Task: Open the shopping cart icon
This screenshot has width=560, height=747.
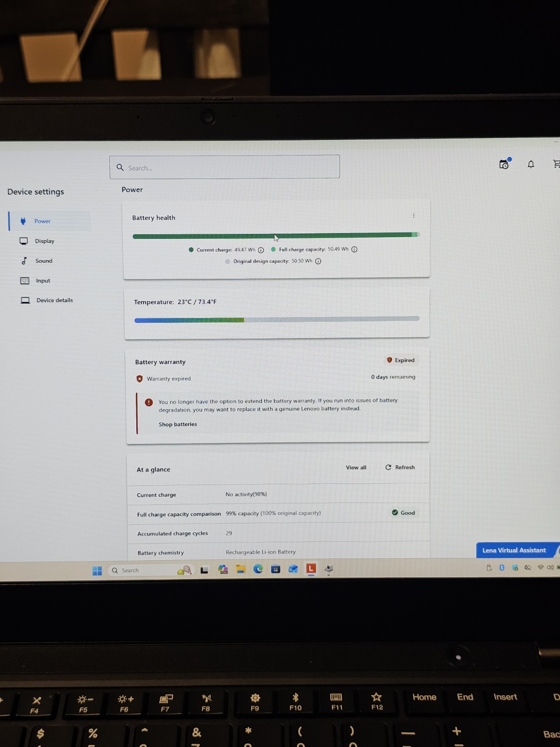Action: pyautogui.click(x=556, y=164)
